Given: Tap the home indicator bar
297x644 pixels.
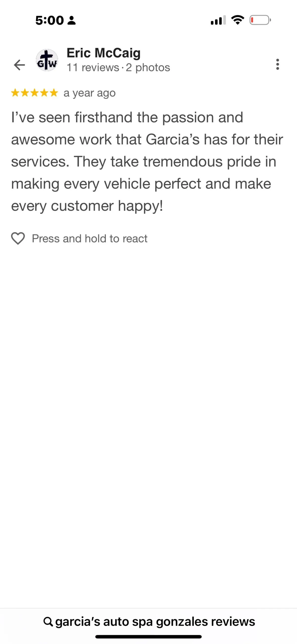Looking at the screenshot, I should [x=148, y=637].
